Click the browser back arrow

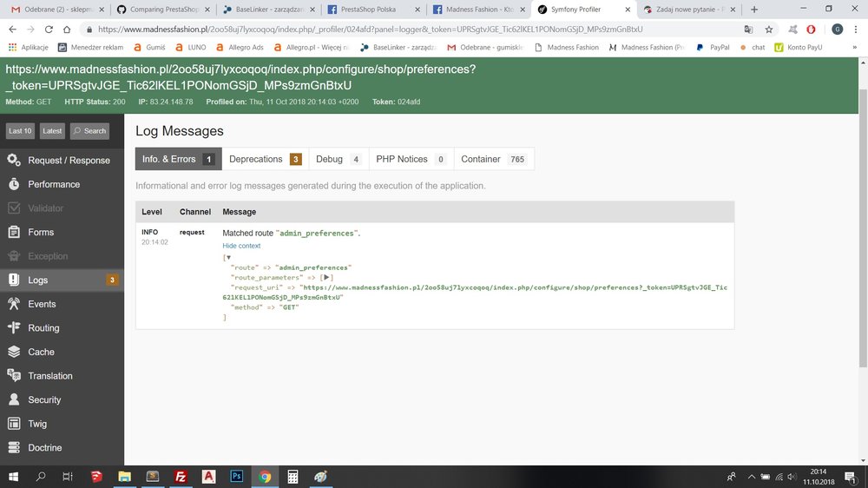tap(13, 30)
